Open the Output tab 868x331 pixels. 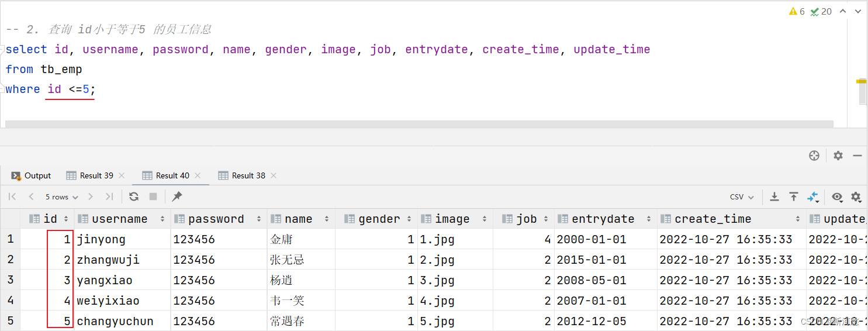32,175
